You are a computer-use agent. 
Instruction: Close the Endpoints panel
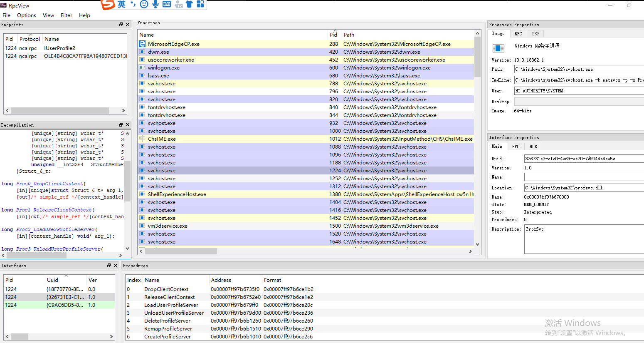click(128, 25)
